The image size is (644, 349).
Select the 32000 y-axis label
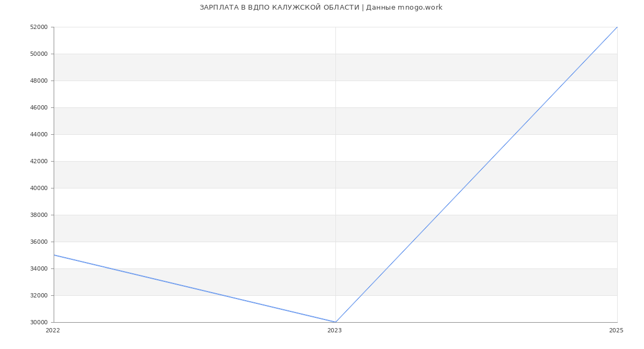[x=39, y=296]
